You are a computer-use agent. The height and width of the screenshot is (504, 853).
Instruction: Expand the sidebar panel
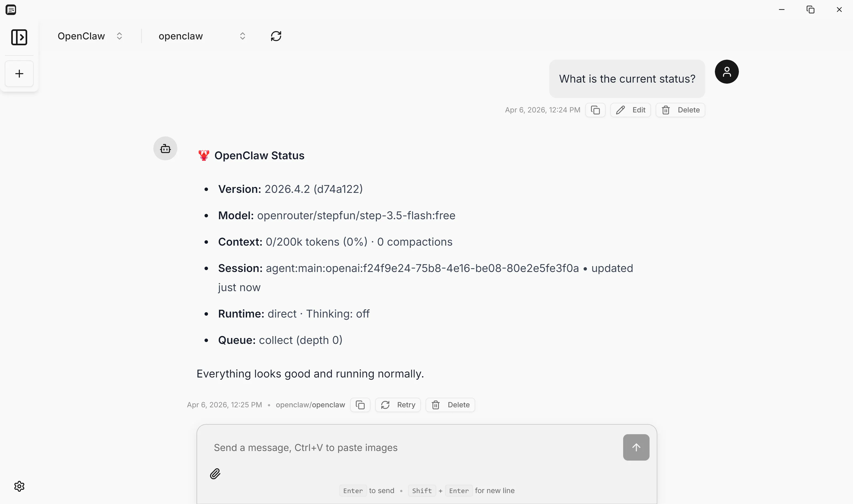click(19, 37)
